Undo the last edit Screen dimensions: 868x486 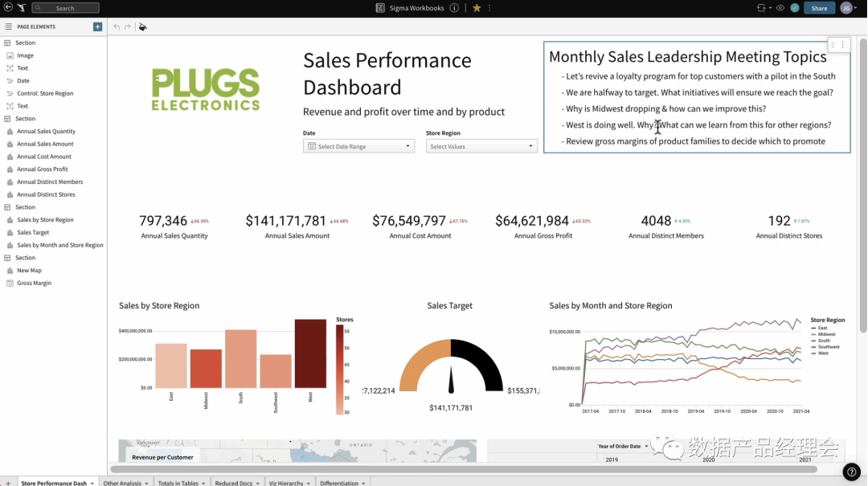(x=117, y=27)
